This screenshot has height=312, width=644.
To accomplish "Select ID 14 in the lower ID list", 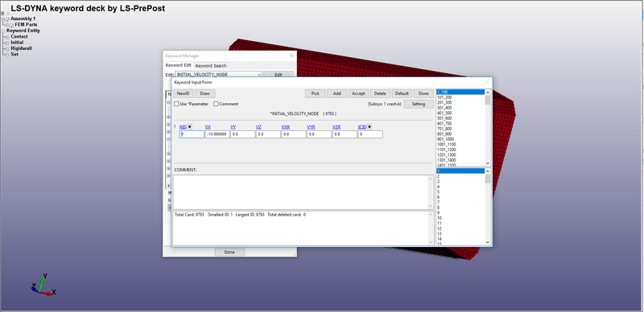I will 460,239.
